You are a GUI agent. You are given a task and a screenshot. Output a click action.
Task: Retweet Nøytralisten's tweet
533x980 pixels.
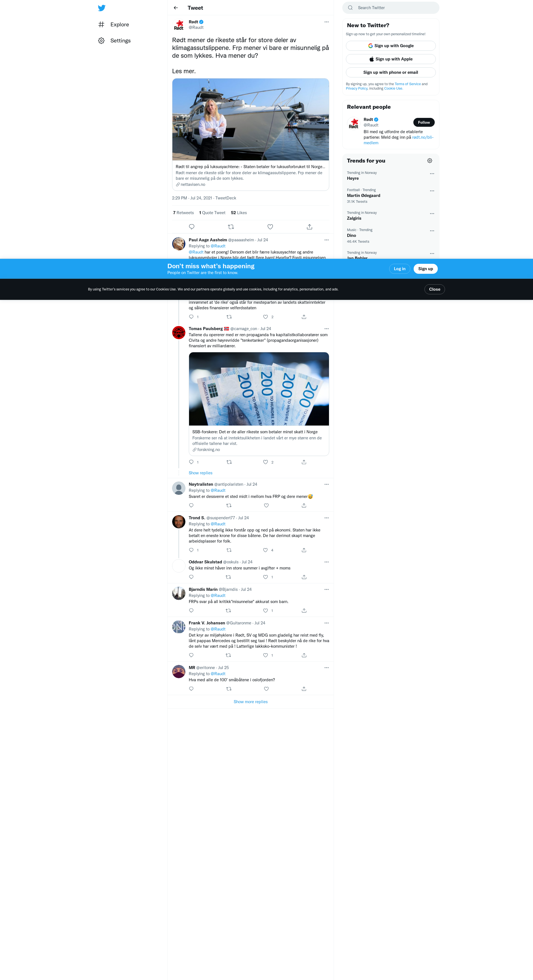(229, 506)
